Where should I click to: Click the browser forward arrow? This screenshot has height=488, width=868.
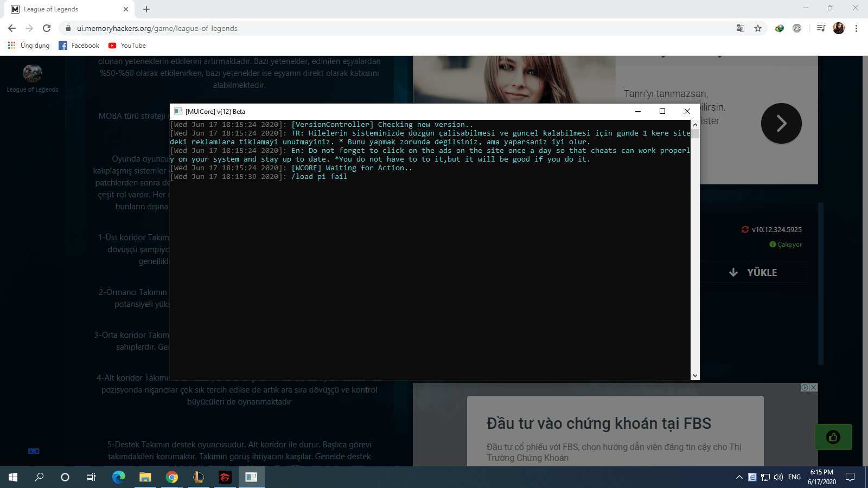coord(29,28)
